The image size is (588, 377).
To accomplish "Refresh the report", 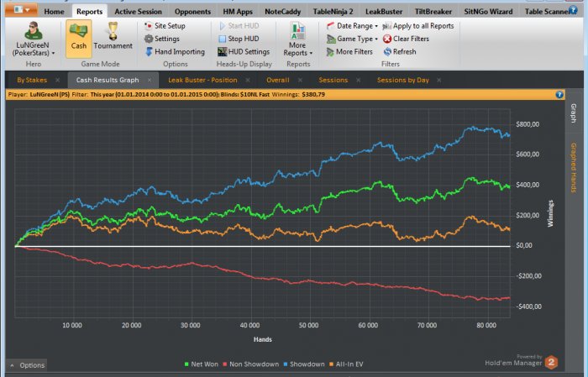I will pos(399,52).
